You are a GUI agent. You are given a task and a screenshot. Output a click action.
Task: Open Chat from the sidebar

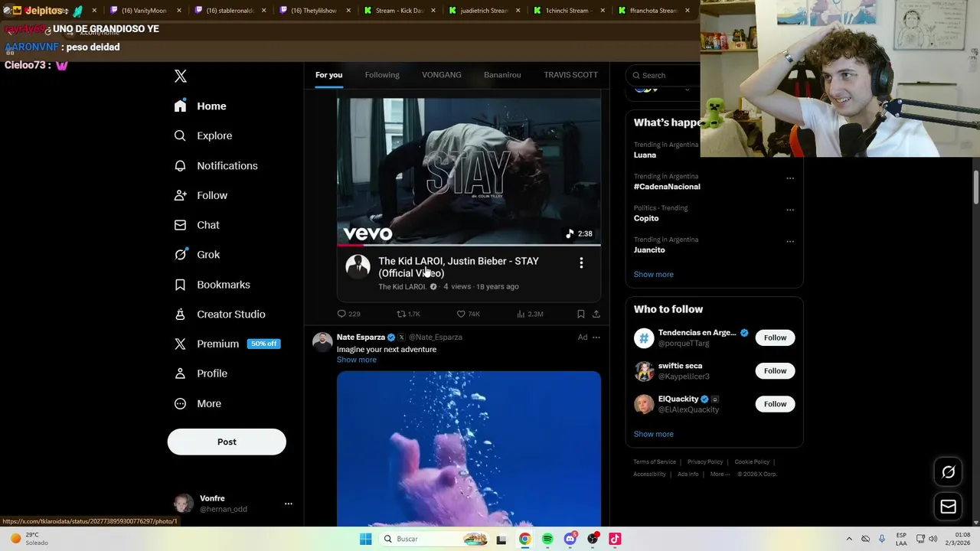click(x=198, y=225)
